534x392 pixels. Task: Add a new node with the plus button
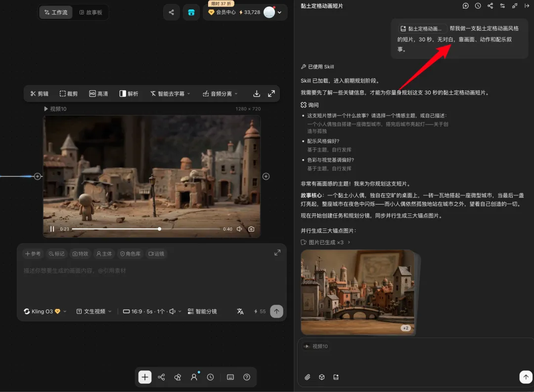tap(145, 377)
